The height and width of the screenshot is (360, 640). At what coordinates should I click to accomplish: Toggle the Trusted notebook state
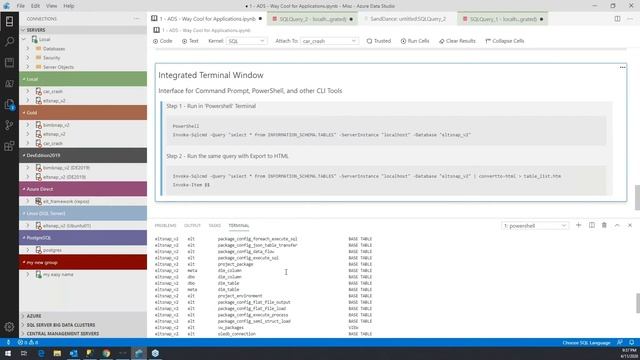pyautogui.click(x=379, y=41)
